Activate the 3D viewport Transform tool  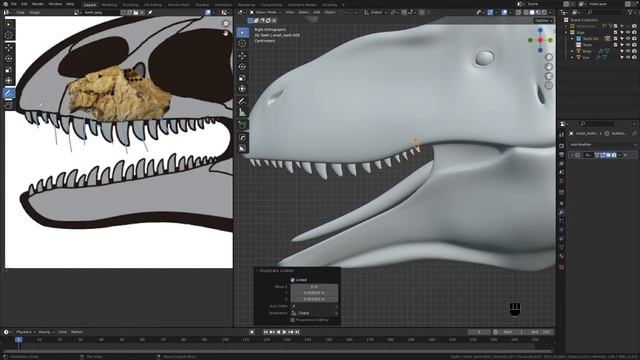point(242,89)
